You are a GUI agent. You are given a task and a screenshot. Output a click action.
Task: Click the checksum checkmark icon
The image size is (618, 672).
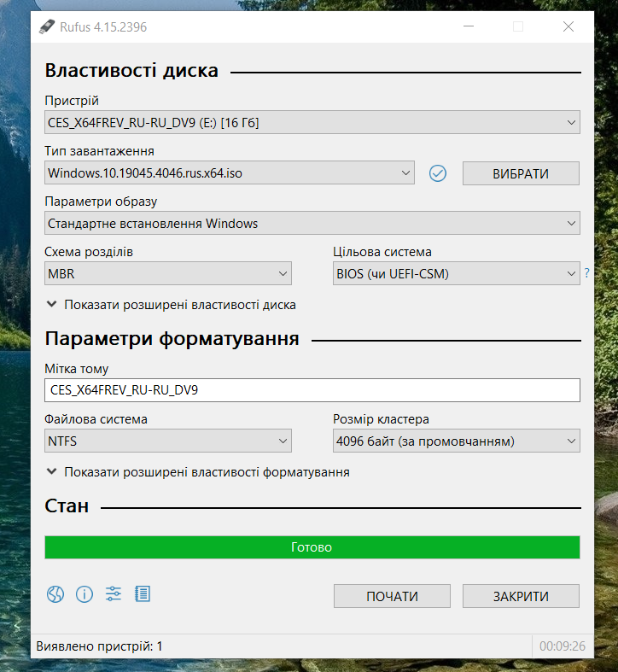[438, 173]
